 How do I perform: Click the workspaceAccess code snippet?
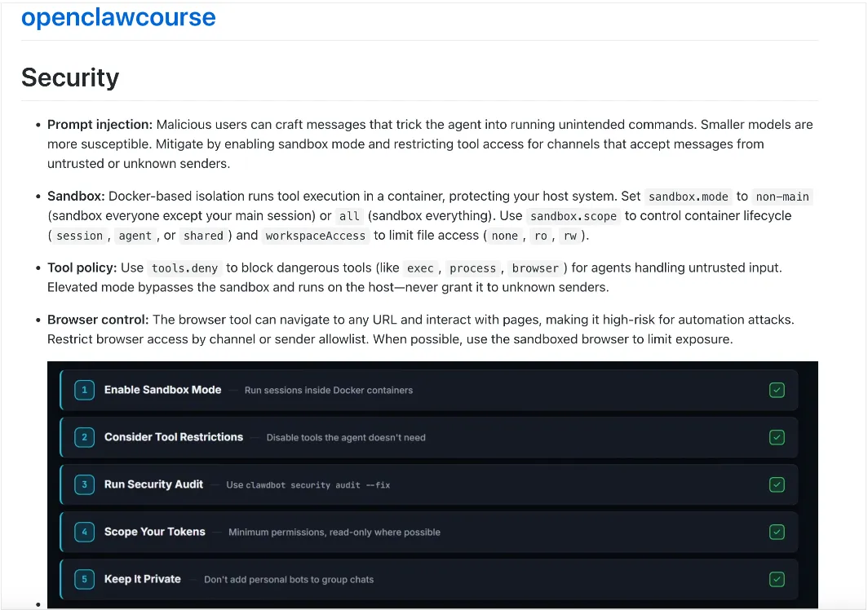click(315, 236)
